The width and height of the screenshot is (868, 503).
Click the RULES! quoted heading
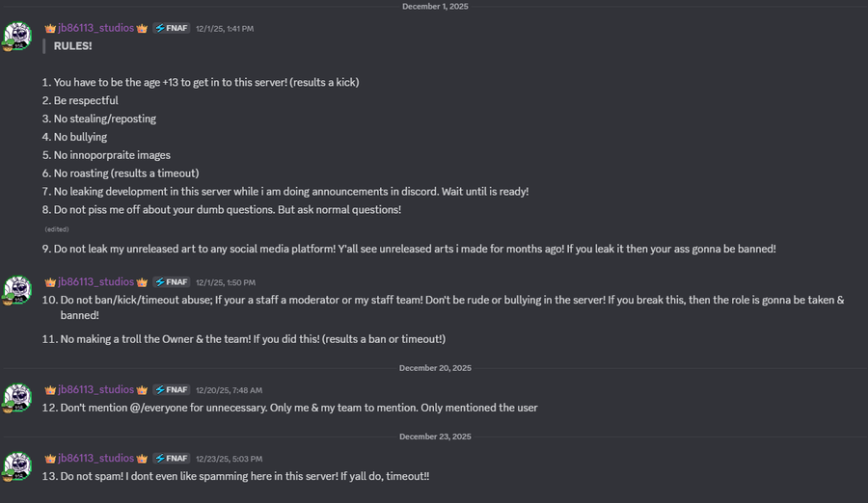[x=73, y=45]
